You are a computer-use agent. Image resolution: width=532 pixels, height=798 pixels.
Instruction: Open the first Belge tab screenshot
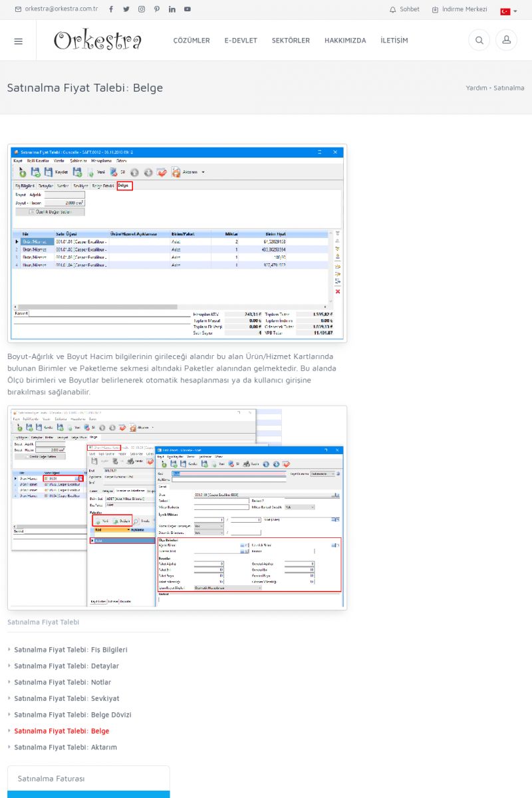click(x=177, y=243)
